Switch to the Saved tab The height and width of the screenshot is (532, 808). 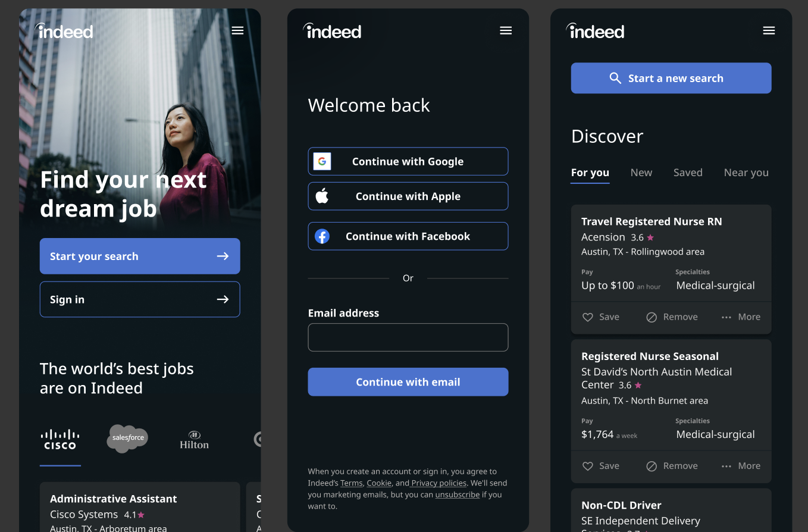(x=688, y=173)
